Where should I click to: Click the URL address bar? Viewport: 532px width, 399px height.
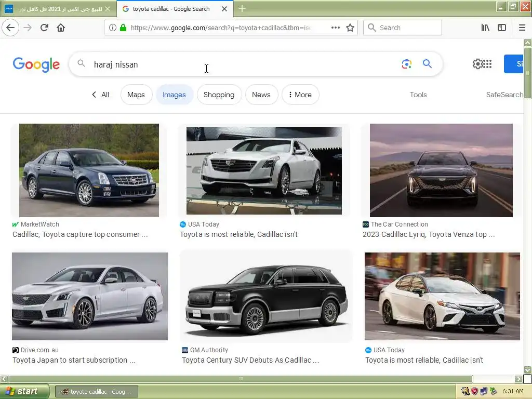click(220, 28)
